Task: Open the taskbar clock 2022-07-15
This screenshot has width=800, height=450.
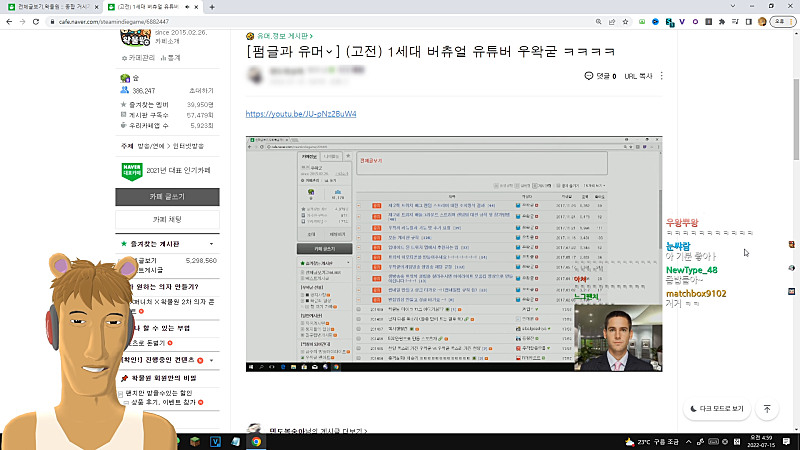Action: 761,442
